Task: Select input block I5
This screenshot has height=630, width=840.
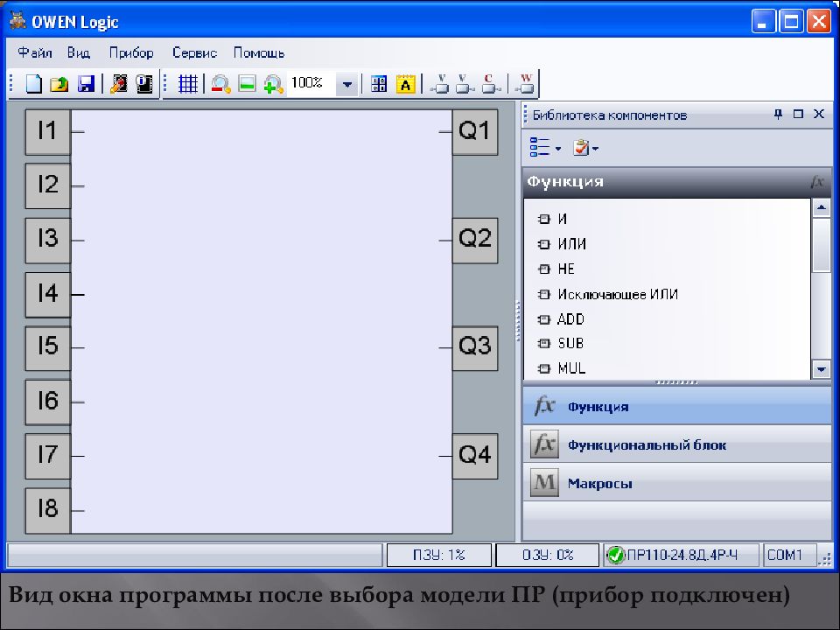Action: coord(48,347)
